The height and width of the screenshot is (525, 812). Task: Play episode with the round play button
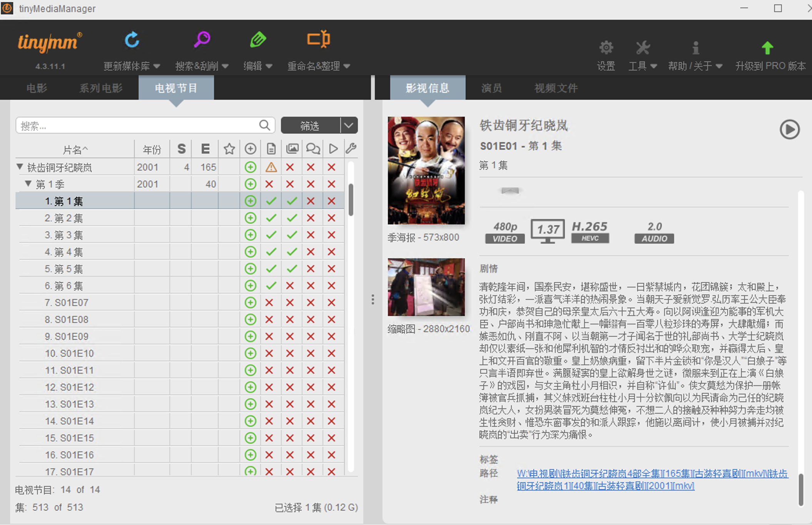(789, 129)
